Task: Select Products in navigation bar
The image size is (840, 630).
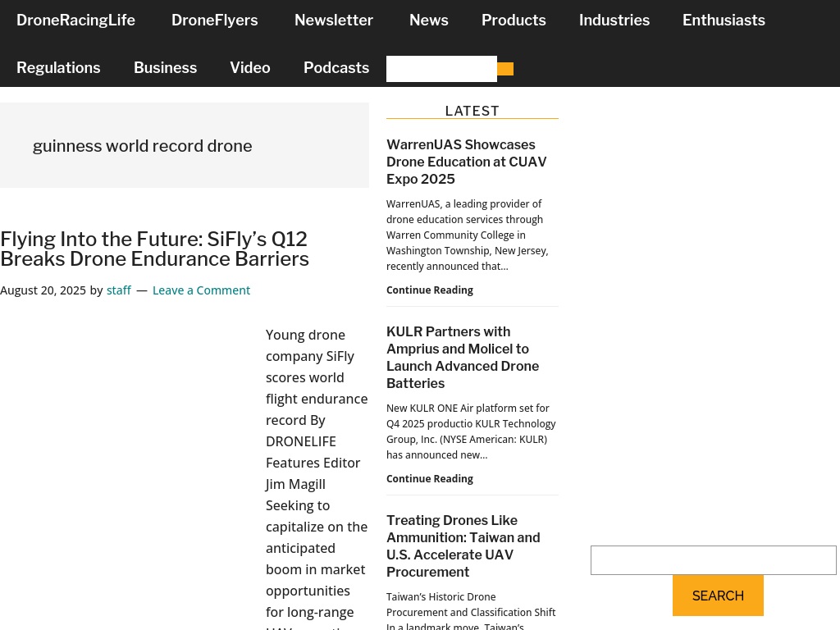Action: click(514, 21)
